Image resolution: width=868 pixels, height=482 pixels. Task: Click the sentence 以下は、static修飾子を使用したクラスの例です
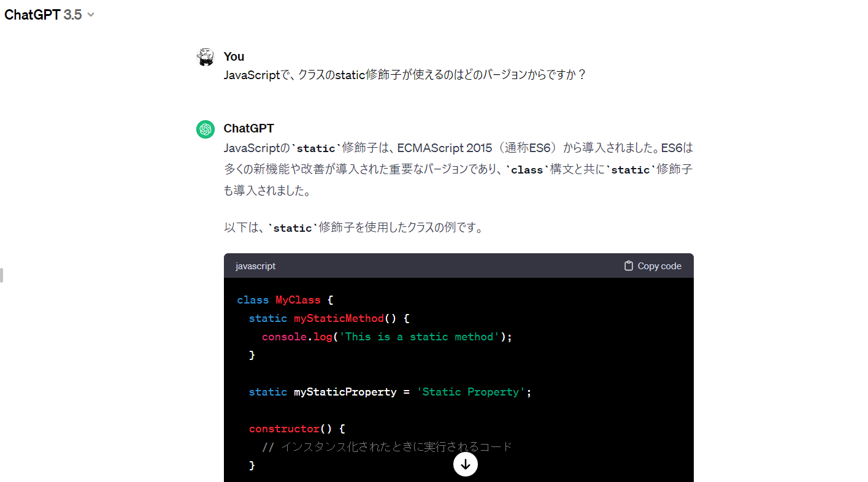click(354, 228)
